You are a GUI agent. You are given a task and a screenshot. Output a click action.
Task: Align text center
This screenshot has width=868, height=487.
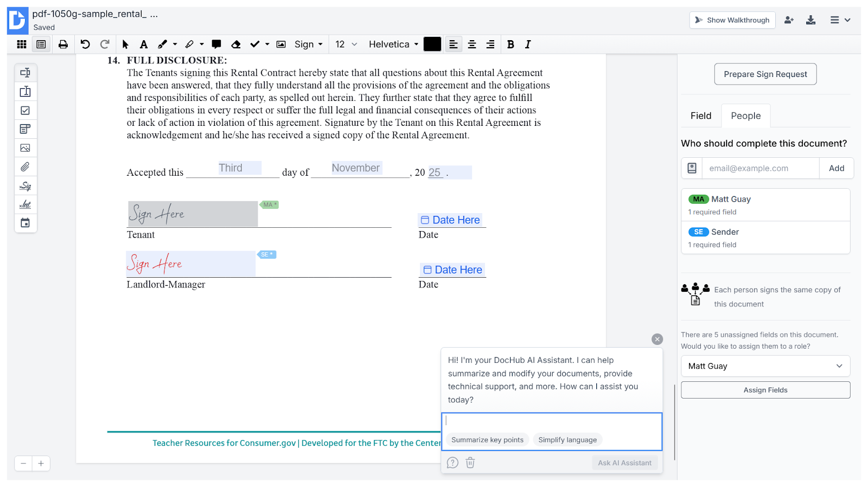(x=472, y=44)
